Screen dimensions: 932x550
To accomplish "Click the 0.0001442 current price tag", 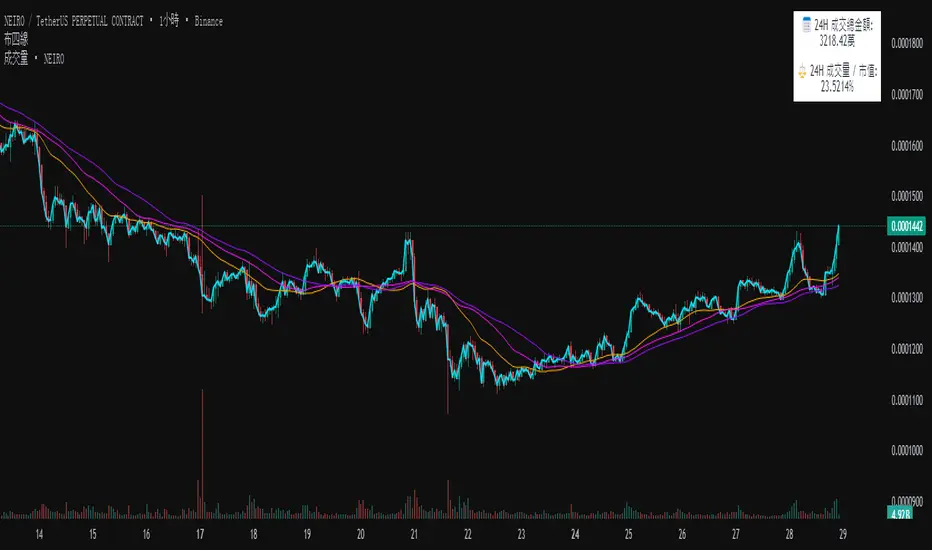I will (x=906, y=226).
